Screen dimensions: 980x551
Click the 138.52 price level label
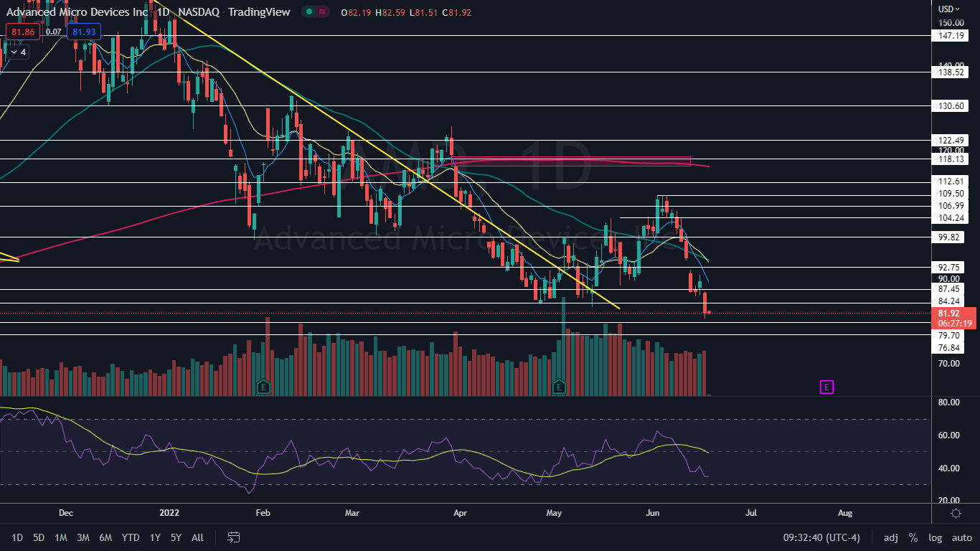[x=951, y=72]
